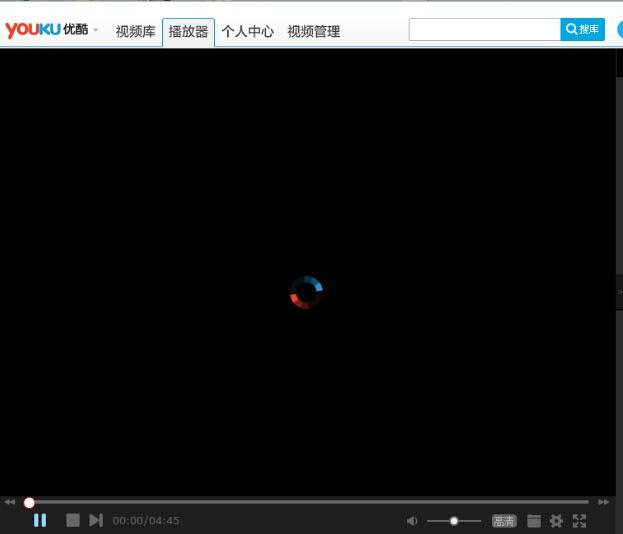Screen dimensions: 623x534
Task: Click the video progress bar handle
Action: (29, 502)
